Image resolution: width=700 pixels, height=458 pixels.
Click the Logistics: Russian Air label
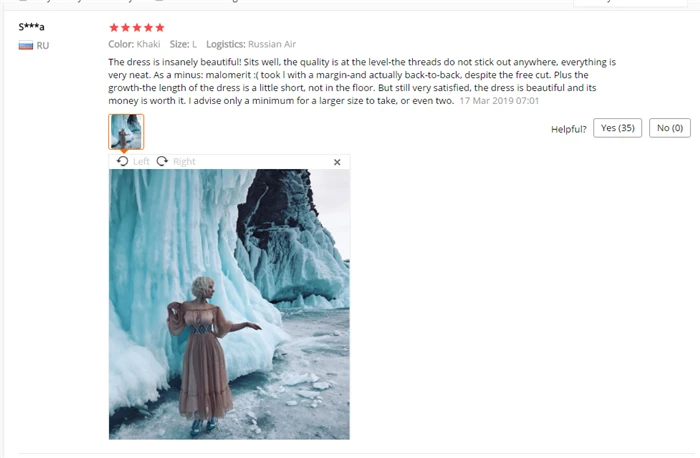coord(251,44)
